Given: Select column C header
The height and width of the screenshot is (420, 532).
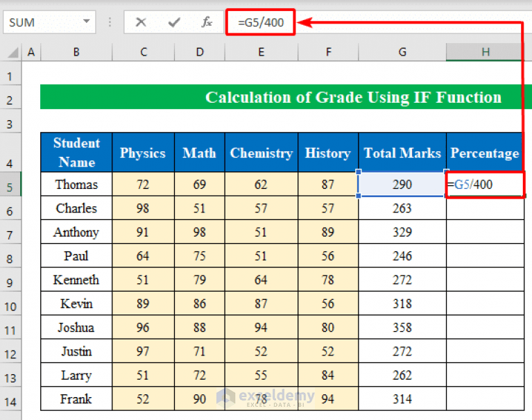Looking at the screenshot, I should coord(143,52).
